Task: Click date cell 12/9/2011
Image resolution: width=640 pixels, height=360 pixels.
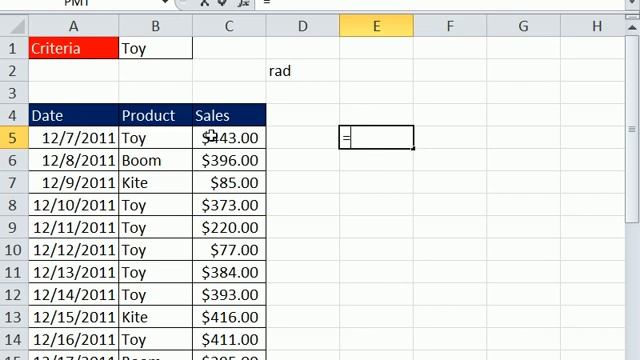Action: pos(73,183)
